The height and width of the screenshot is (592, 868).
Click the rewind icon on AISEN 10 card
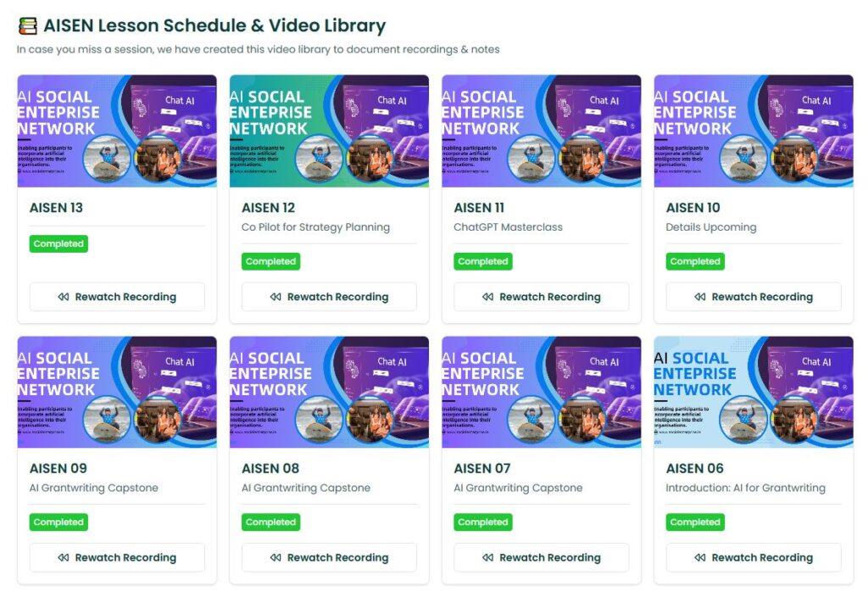pos(700,297)
